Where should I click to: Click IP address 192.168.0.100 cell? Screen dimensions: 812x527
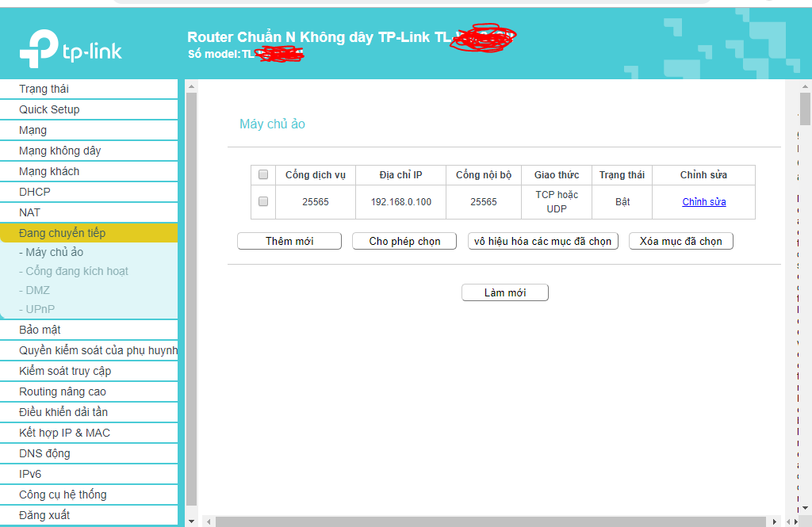400,202
